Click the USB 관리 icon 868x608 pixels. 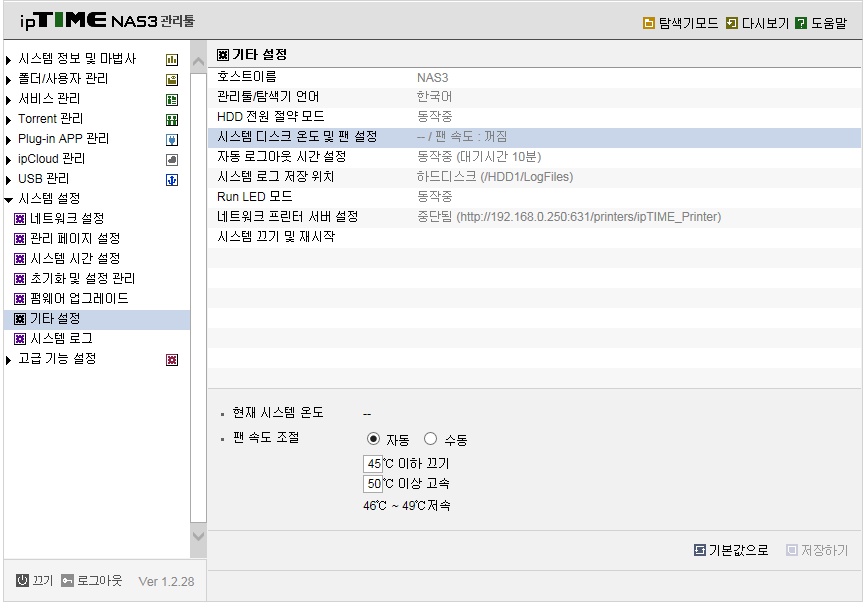click(x=172, y=179)
